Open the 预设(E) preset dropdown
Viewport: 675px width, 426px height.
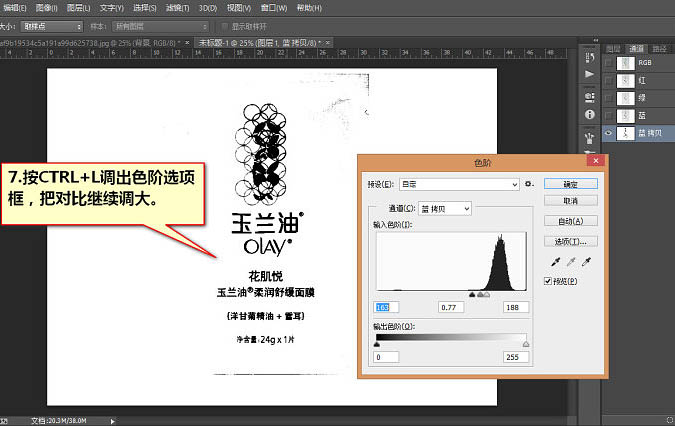click(x=459, y=184)
